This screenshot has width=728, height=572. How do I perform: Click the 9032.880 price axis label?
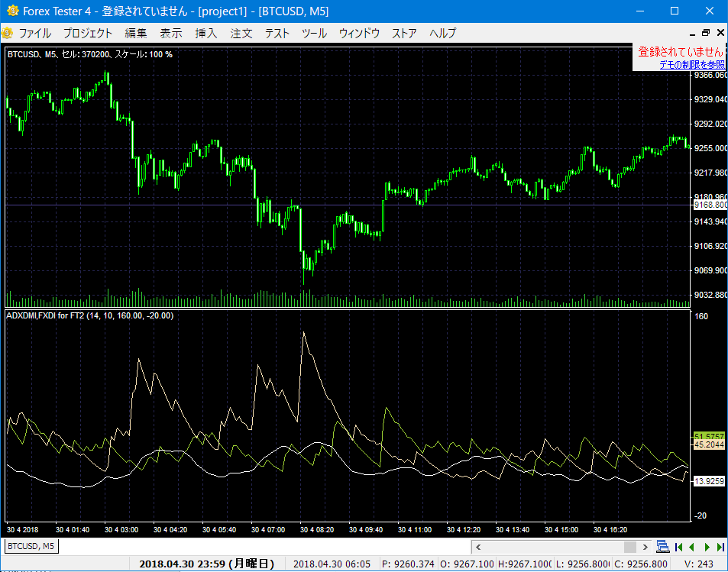[710, 295]
